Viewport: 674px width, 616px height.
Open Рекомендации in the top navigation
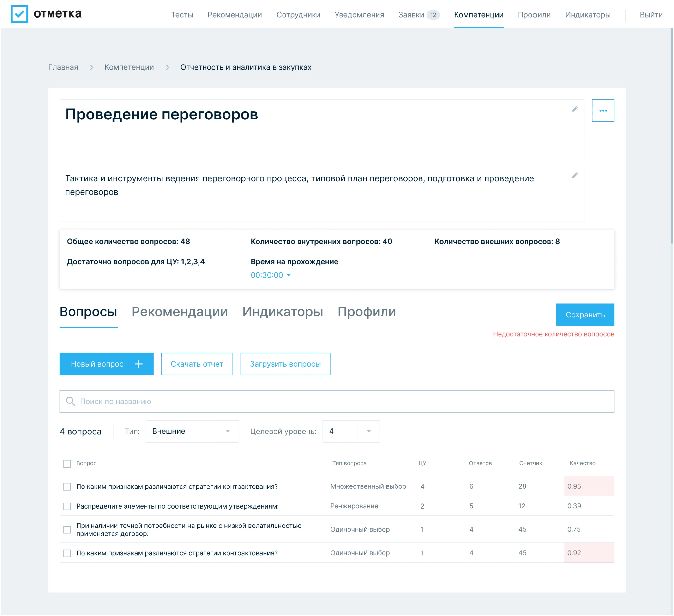[x=234, y=15]
